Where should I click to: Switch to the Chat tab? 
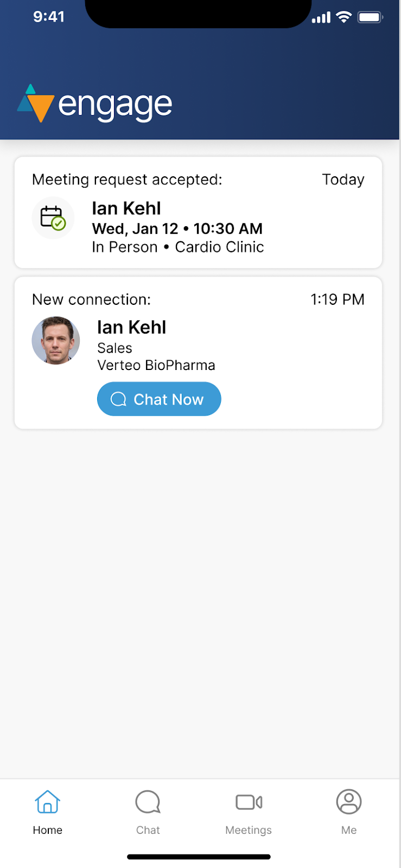(x=148, y=812)
